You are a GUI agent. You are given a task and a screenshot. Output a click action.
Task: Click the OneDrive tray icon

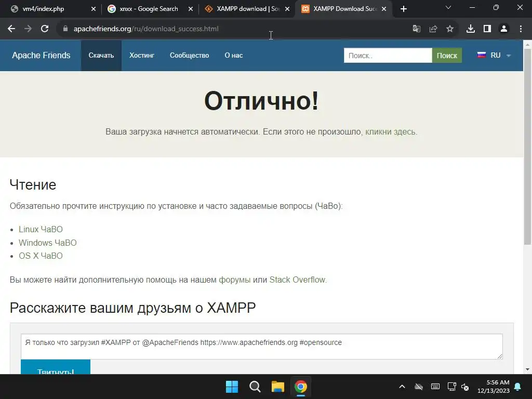[x=419, y=387]
